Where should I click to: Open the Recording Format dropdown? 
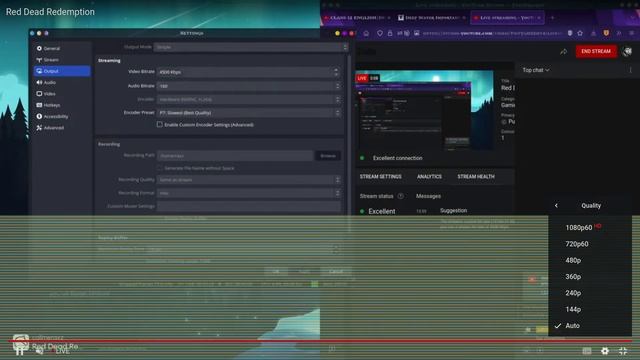pos(249,193)
